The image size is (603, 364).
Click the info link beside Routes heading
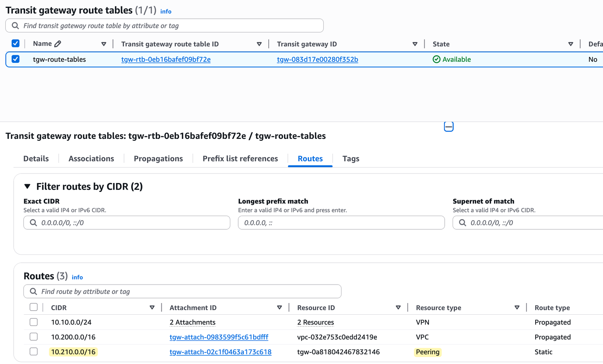click(x=77, y=277)
